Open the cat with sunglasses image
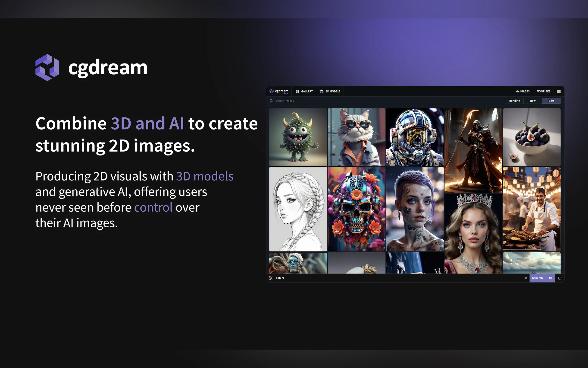The width and height of the screenshot is (588, 368). 356,137
